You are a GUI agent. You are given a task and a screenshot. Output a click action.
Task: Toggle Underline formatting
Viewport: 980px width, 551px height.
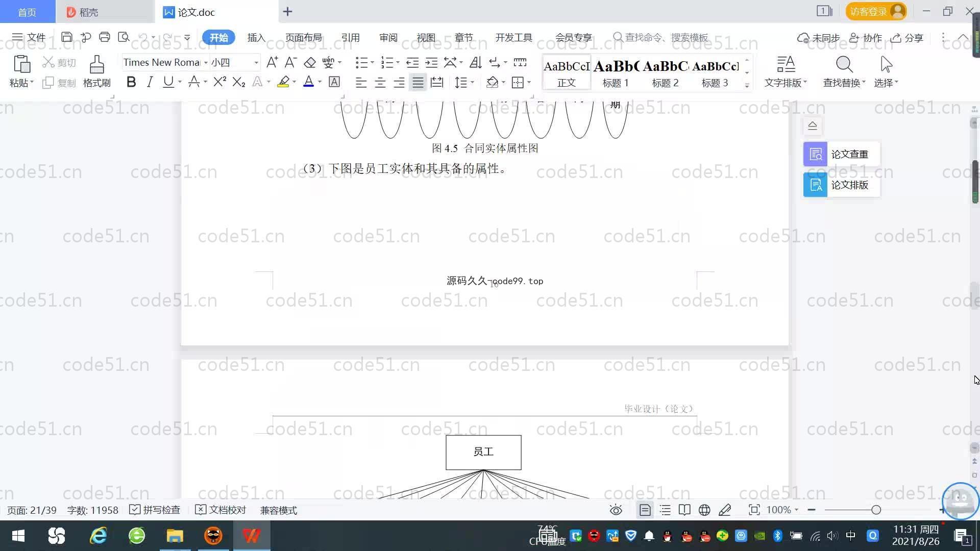tap(168, 82)
